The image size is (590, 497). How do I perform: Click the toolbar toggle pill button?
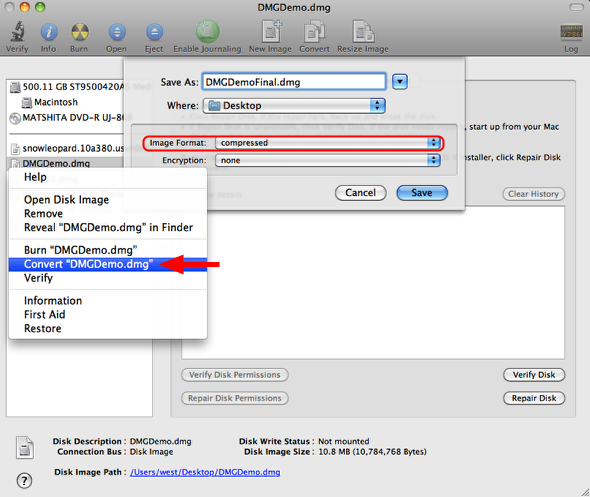(x=576, y=7)
